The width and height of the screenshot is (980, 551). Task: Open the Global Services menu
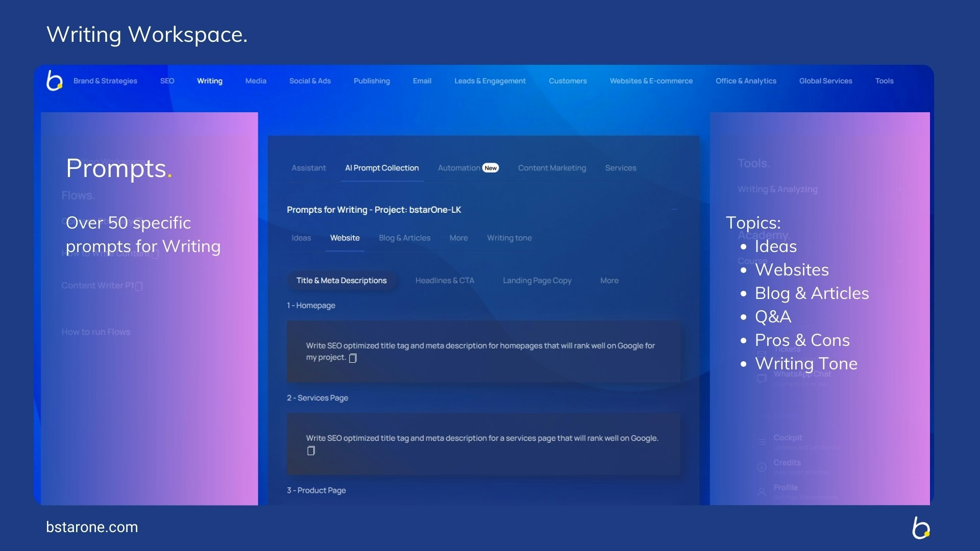[x=826, y=81]
